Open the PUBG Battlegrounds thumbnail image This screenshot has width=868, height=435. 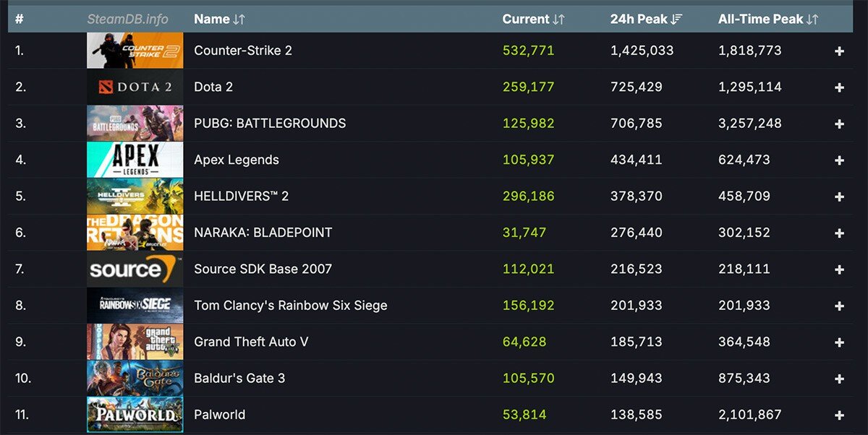tap(135, 123)
